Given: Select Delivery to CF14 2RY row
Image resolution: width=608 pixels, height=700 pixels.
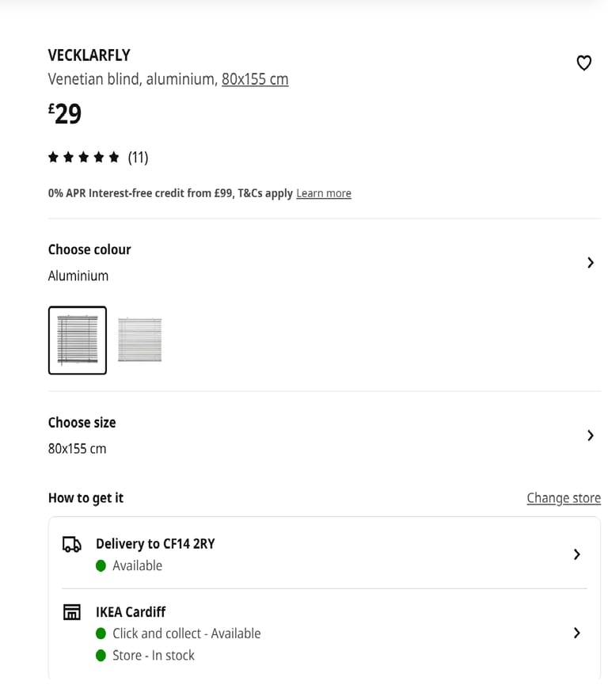Looking at the screenshot, I should (324, 554).
